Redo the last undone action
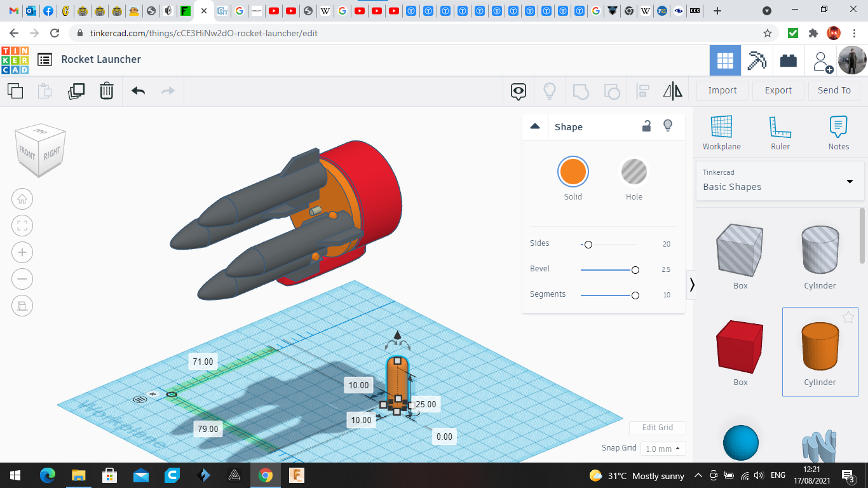The image size is (868, 488). 168,91
